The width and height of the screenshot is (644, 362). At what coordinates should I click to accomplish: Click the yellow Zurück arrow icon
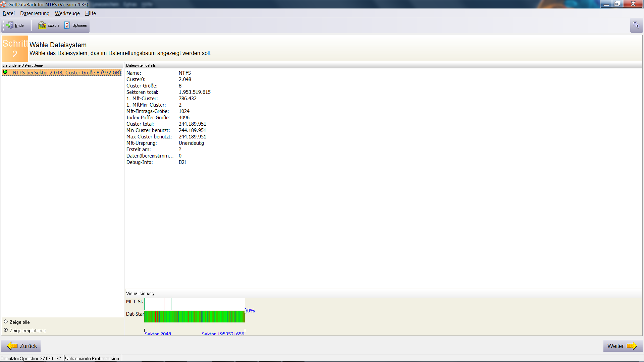point(12,346)
